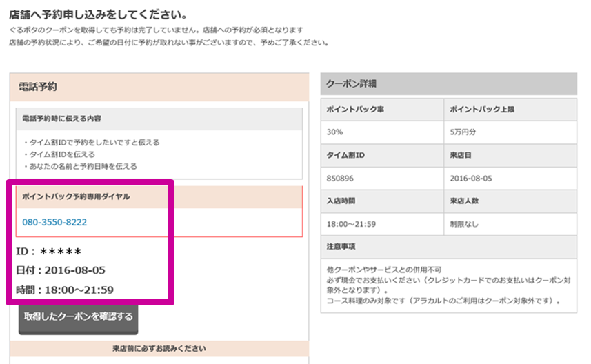Click the heading 店舗へ予約申し込みをしてください。
The image size is (591, 364).
(x=98, y=14)
